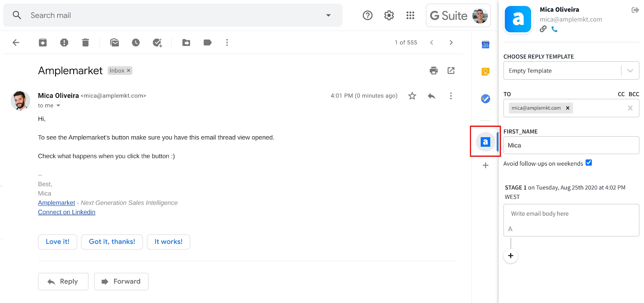The width and height of the screenshot is (644, 303).
Task: Open the Connect on Linkedin link
Action: [66, 212]
